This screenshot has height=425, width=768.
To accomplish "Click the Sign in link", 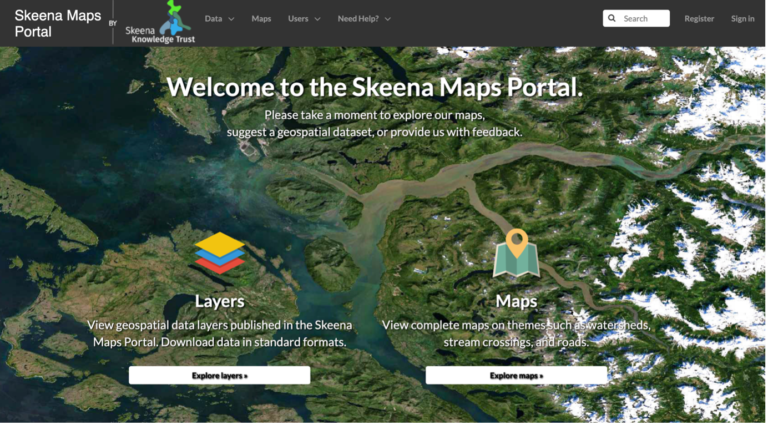I will 743,19.
